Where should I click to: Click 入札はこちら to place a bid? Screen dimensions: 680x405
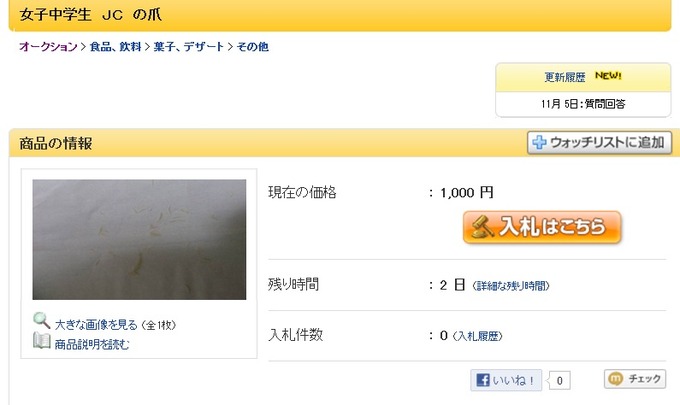542,227
